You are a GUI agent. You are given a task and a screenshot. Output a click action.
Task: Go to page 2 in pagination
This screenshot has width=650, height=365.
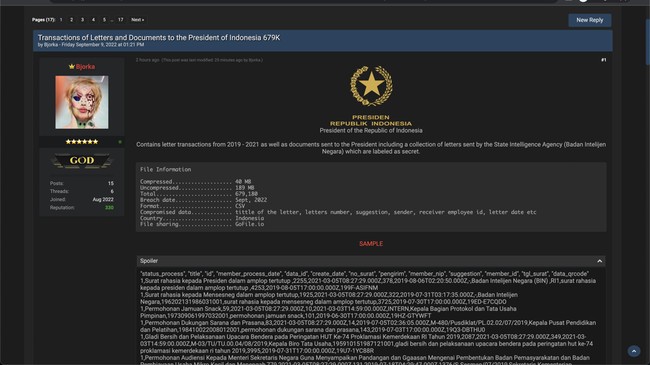[x=71, y=20]
